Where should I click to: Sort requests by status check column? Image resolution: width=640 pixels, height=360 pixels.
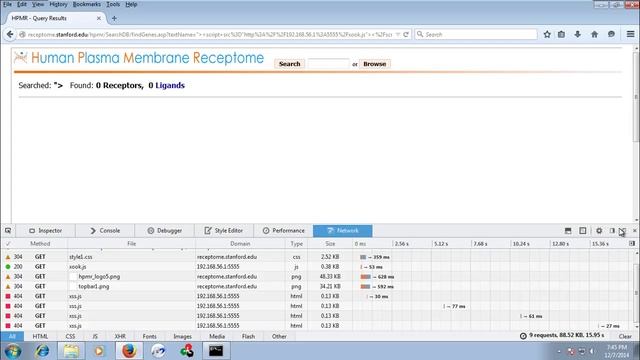coord(8,244)
